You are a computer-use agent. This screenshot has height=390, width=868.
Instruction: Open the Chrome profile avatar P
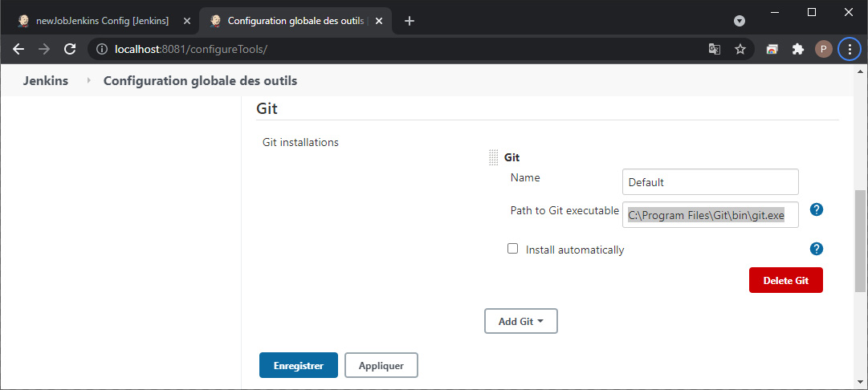pyautogui.click(x=823, y=49)
